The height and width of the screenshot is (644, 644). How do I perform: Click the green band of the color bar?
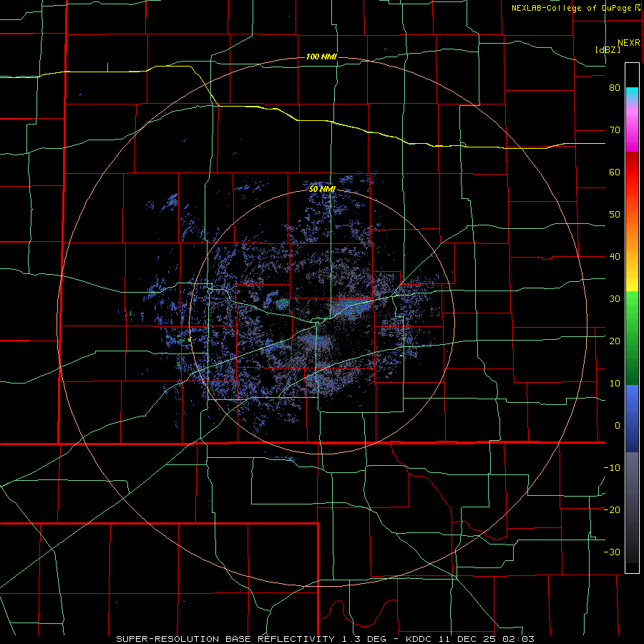[632, 338]
